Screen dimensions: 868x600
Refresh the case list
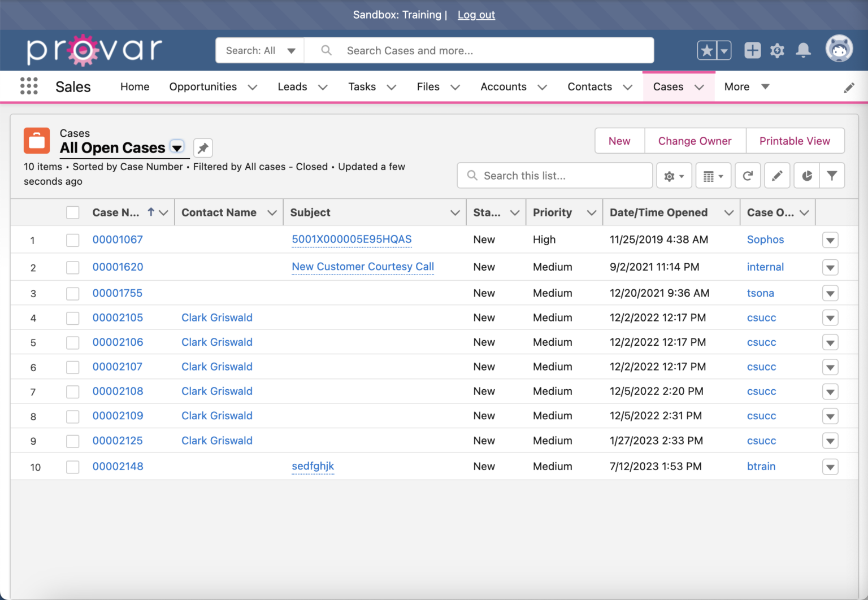point(748,175)
